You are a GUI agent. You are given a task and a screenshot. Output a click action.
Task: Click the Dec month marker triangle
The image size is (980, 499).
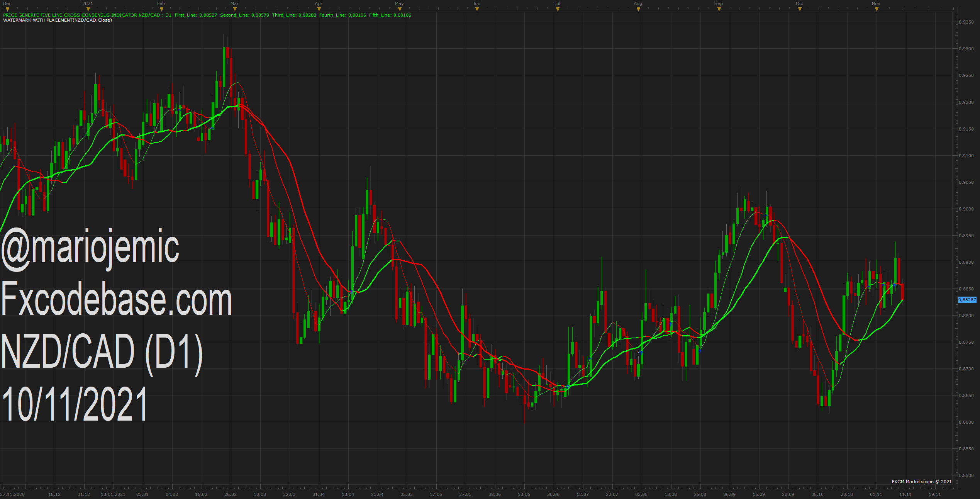click(x=7, y=9)
